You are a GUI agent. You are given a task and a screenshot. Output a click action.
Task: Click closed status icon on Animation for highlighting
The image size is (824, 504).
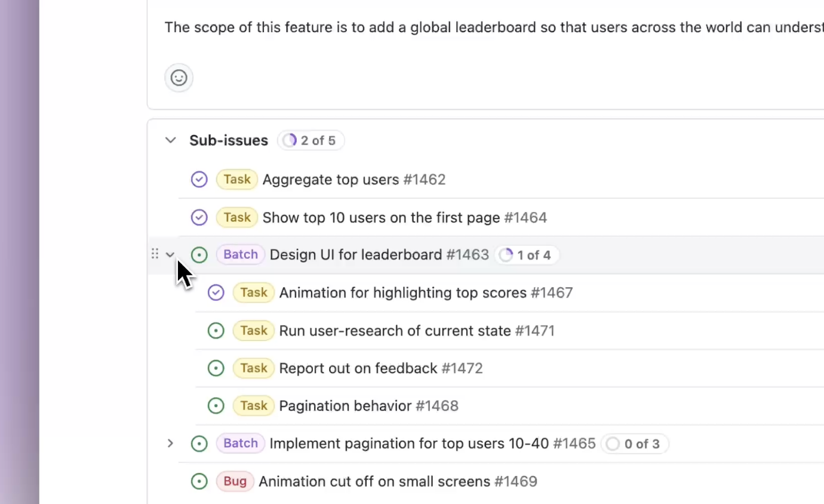pos(216,293)
